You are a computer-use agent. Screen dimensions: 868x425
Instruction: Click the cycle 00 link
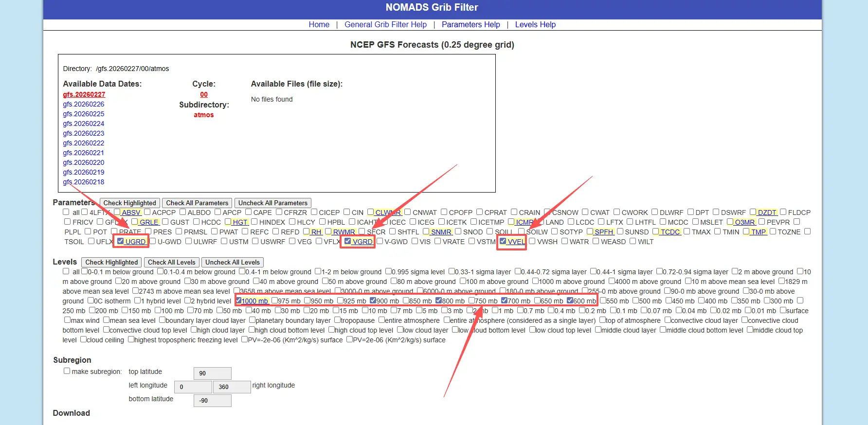[204, 94]
